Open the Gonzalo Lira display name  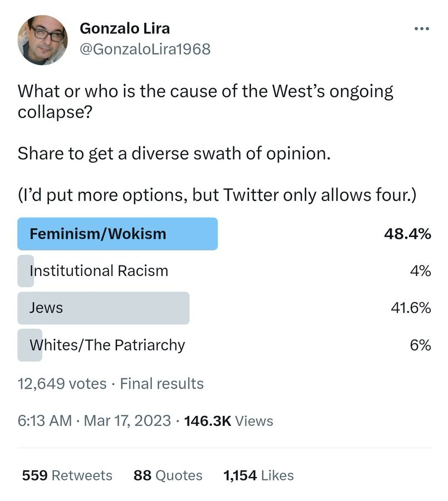(125, 28)
